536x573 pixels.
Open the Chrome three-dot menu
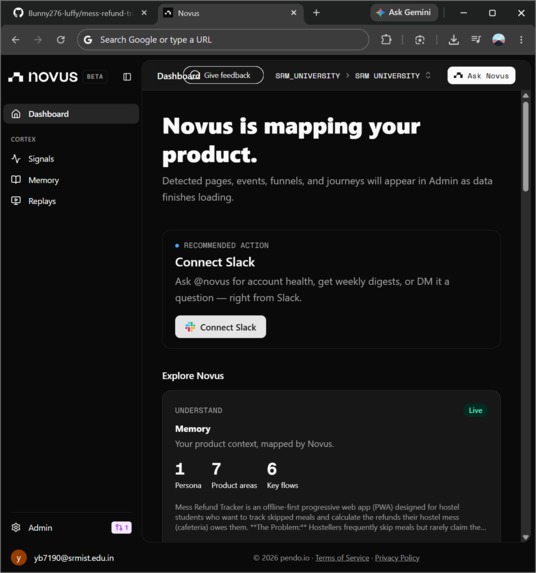521,40
